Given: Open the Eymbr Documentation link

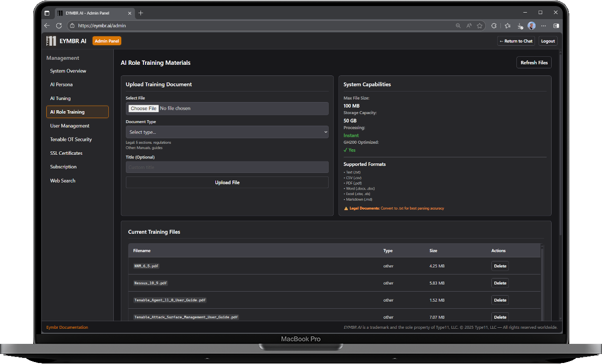Looking at the screenshot, I should coord(66,327).
